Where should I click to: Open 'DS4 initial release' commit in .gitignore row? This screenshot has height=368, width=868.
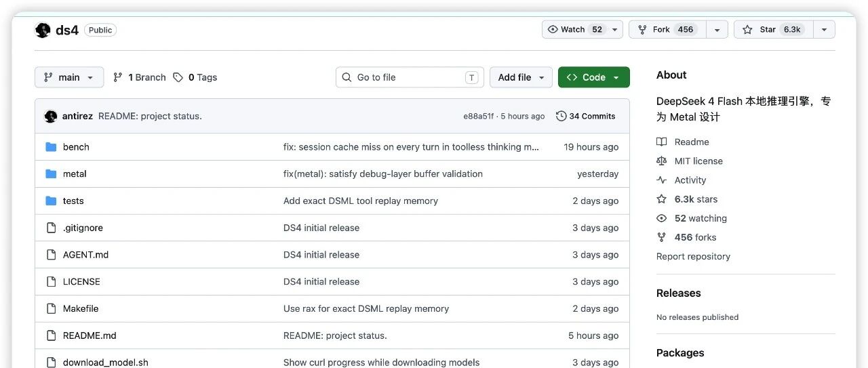[321, 228]
